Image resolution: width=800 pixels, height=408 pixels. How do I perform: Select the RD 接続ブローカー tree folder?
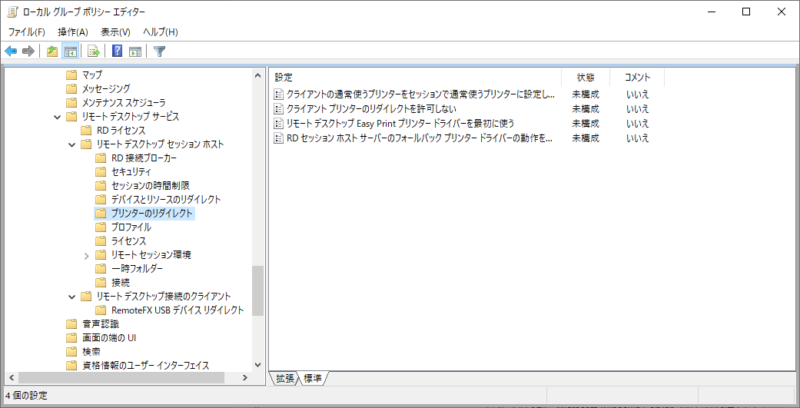click(x=144, y=158)
